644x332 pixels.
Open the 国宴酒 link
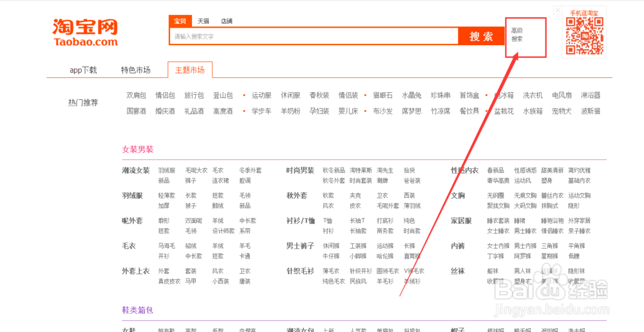pyautogui.click(x=137, y=111)
